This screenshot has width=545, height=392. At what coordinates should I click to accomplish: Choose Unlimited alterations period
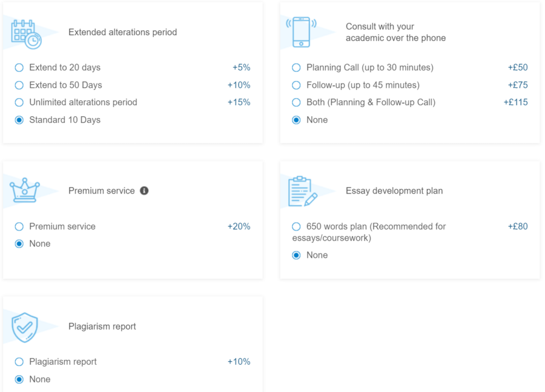19,103
